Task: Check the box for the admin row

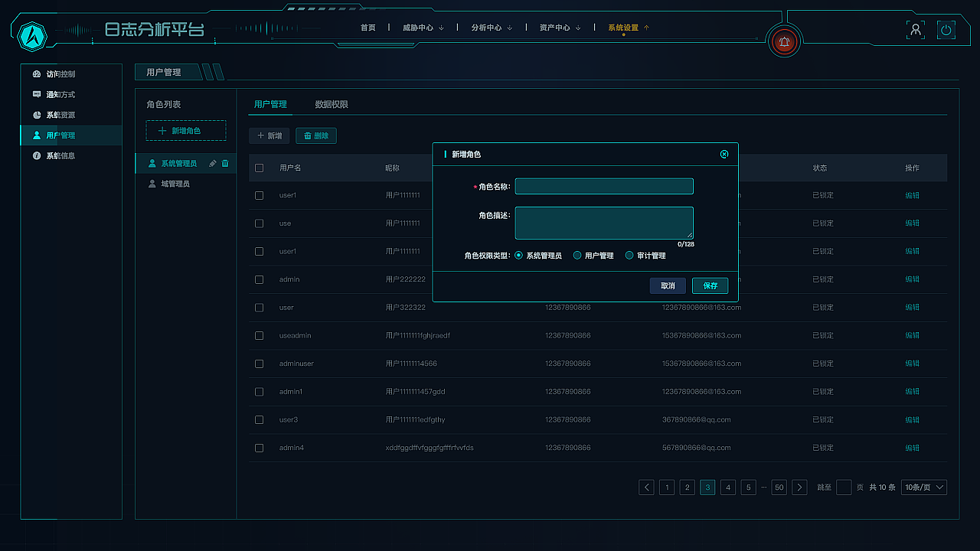Action: [259, 279]
